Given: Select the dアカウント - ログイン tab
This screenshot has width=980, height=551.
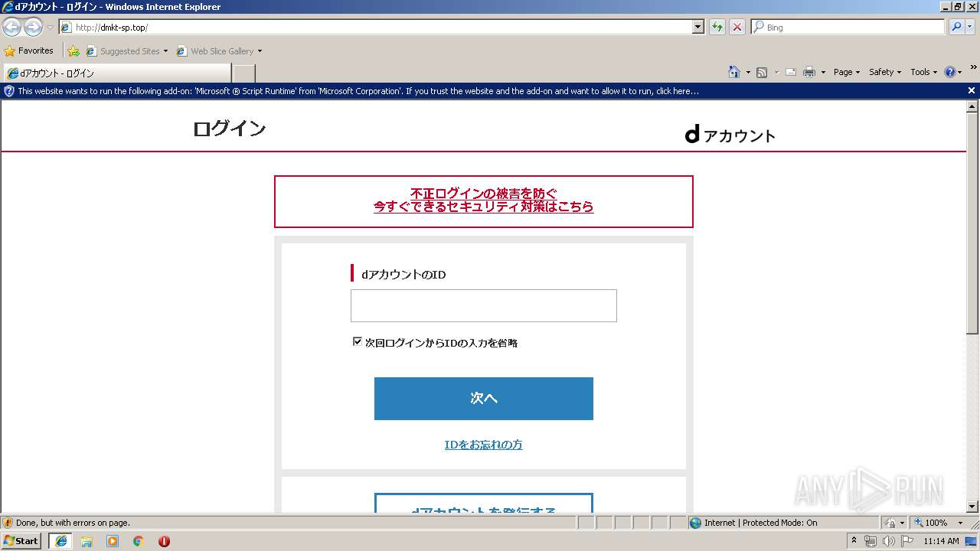Looking at the screenshot, I should pyautogui.click(x=116, y=73).
